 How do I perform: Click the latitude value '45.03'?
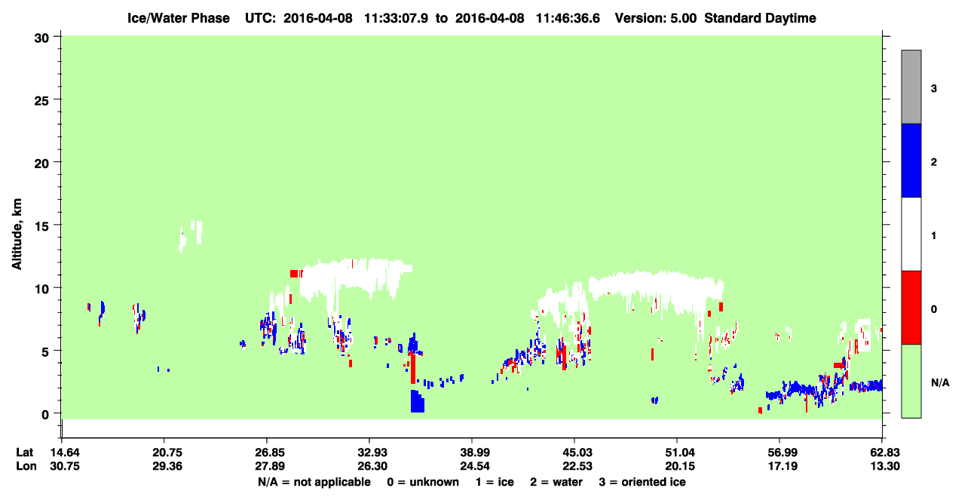[574, 452]
